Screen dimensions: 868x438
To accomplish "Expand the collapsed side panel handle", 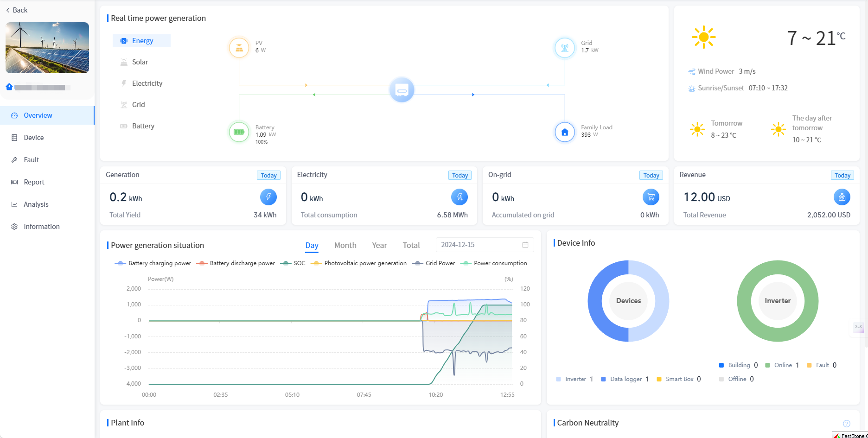I will pyautogui.click(x=859, y=328).
